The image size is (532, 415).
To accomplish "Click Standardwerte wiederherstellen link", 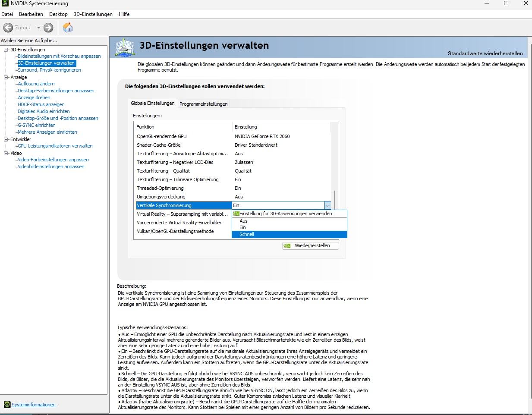I will 485,53.
